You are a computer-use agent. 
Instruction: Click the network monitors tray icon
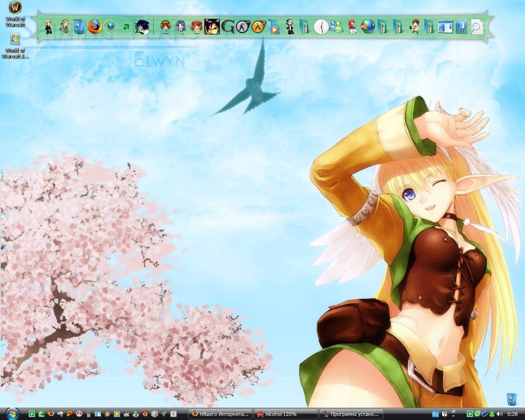pyautogui.click(x=485, y=414)
